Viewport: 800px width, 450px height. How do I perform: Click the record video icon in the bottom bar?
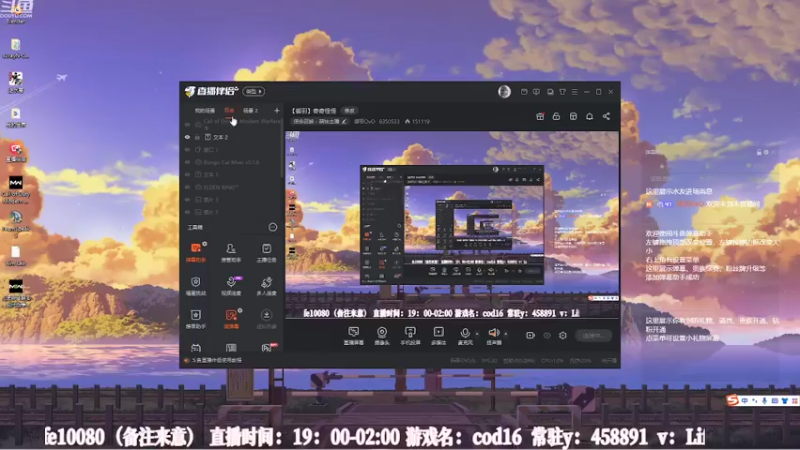coord(530,335)
